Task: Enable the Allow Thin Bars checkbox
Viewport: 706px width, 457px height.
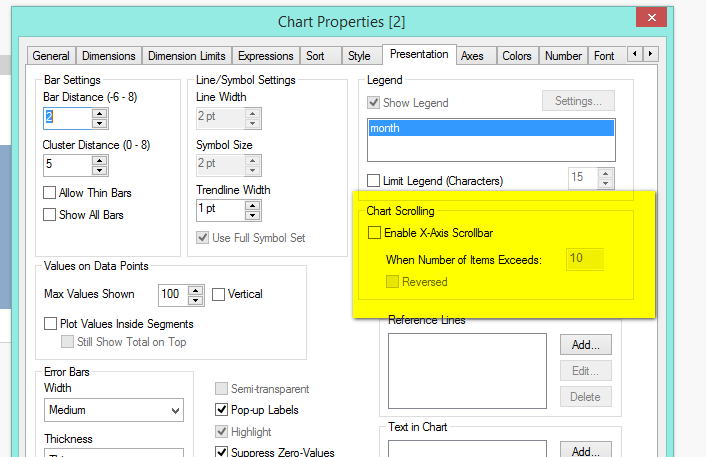Action: click(x=50, y=193)
